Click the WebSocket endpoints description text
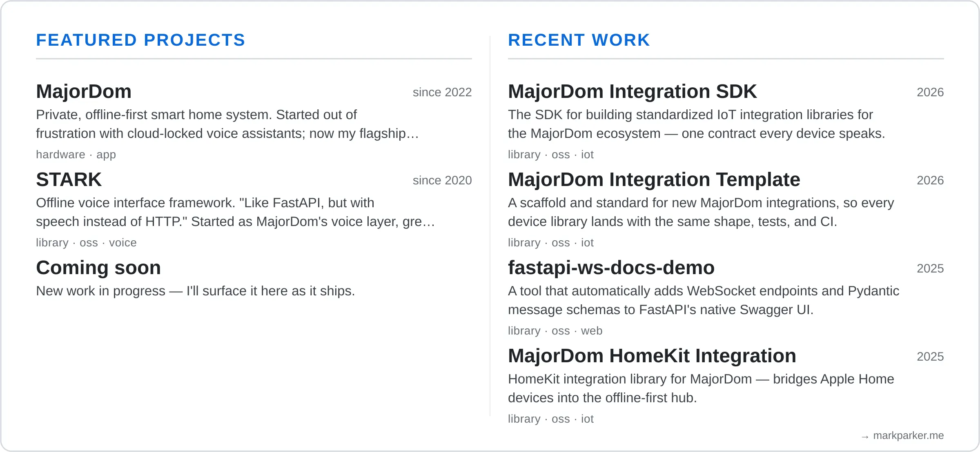980x452 pixels. pos(704,300)
